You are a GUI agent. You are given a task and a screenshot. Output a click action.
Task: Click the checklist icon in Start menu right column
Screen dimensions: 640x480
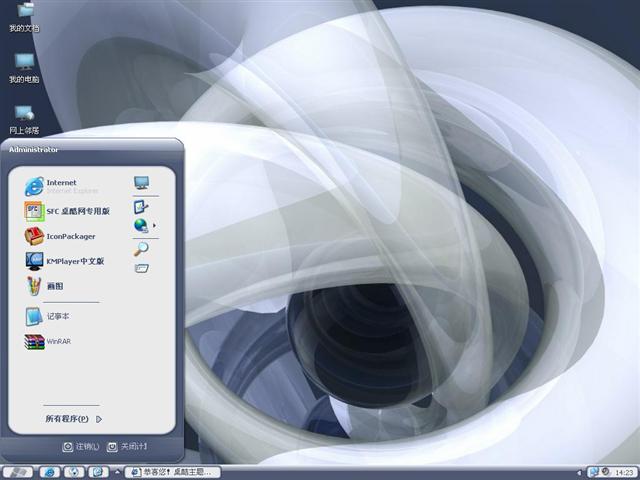140,206
